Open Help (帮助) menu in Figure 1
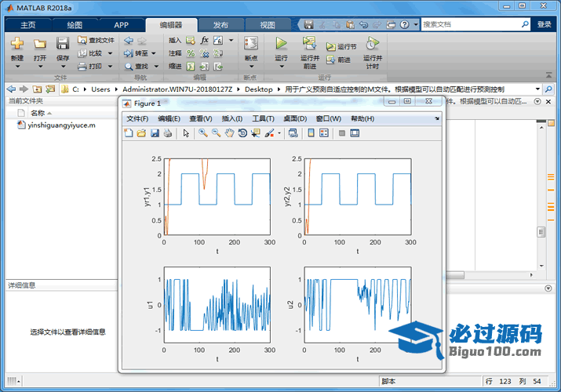 point(362,118)
